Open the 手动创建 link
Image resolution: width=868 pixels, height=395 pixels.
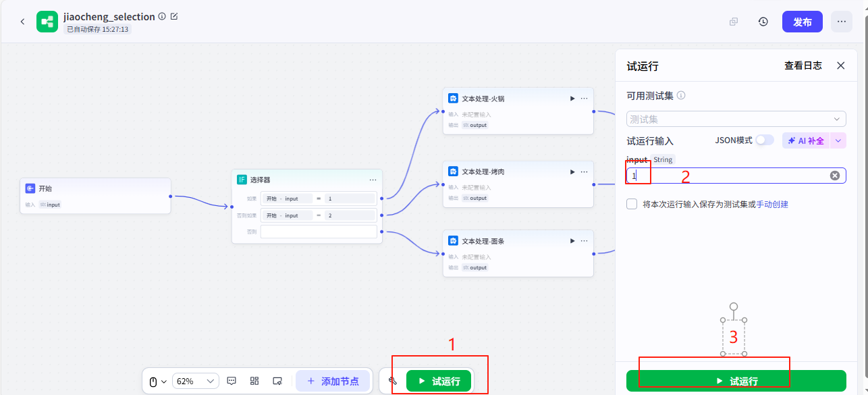pos(772,204)
